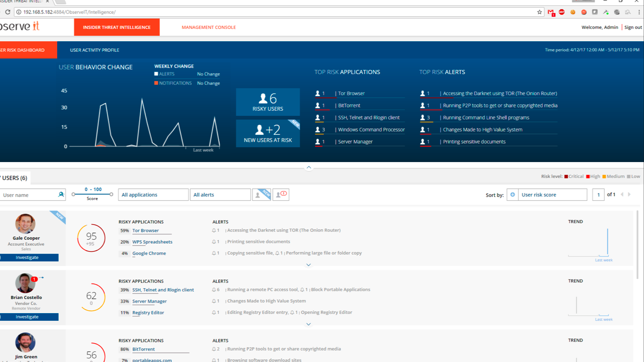Viewport: 644px width, 362px height.
Task: Open the Gmail extension icon
Action: 551,12
